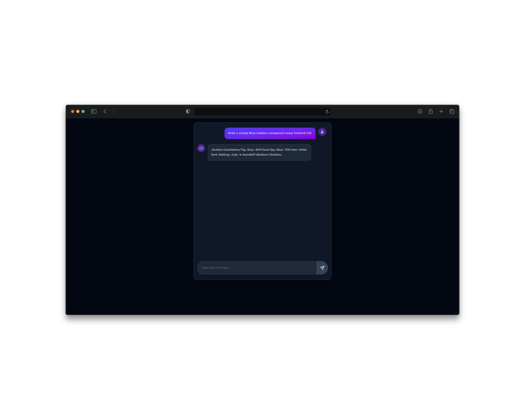Screen dimensions: 525x420
Task: Click the user message about React button component
Action: tap(270, 133)
